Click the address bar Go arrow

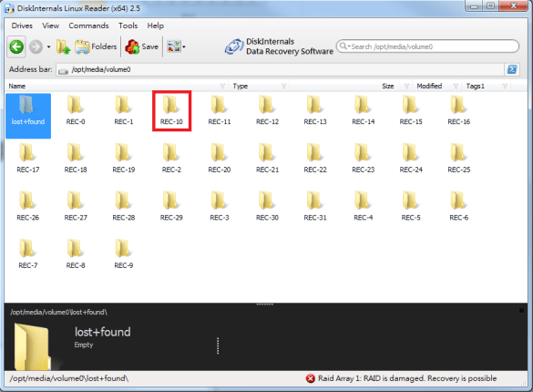tap(512, 69)
